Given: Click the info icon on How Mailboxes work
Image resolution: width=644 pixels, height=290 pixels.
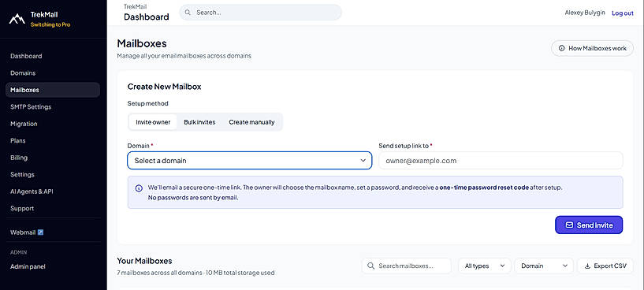Looking at the screenshot, I should [x=561, y=48].
